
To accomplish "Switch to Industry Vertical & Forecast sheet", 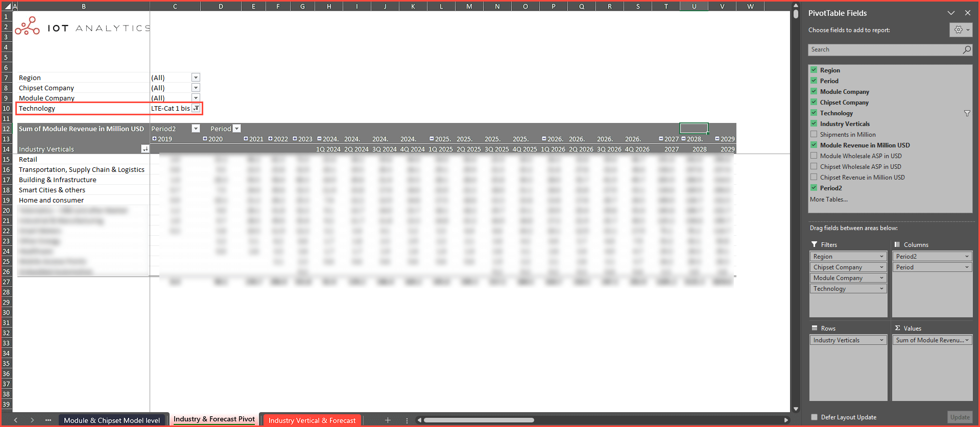I will click(312, 420).
